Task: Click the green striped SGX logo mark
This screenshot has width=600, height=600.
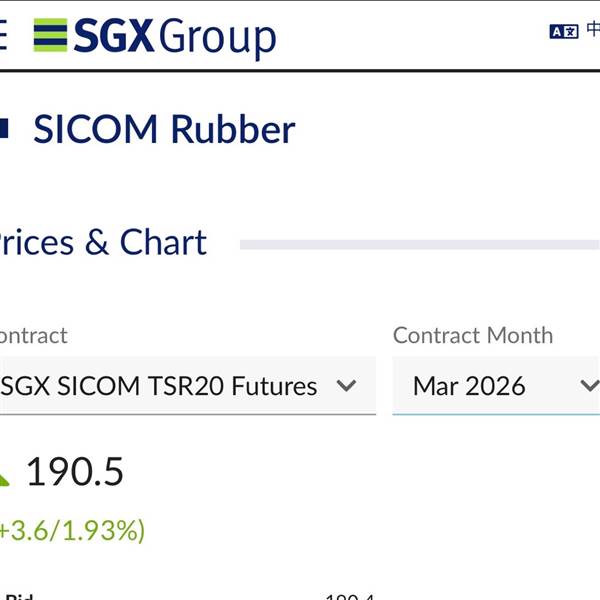Action: click(50, 35)
